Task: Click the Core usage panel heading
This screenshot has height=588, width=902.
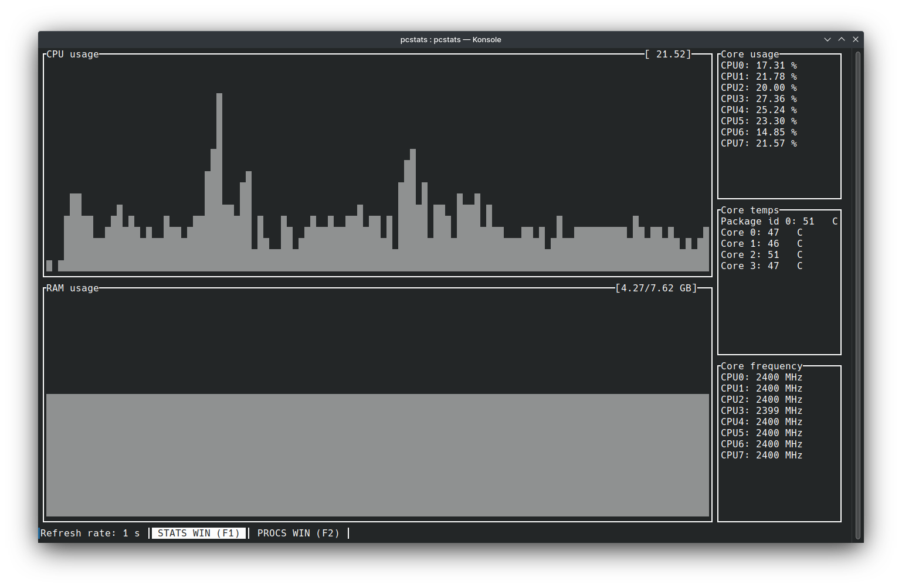Action: (750, 54)
